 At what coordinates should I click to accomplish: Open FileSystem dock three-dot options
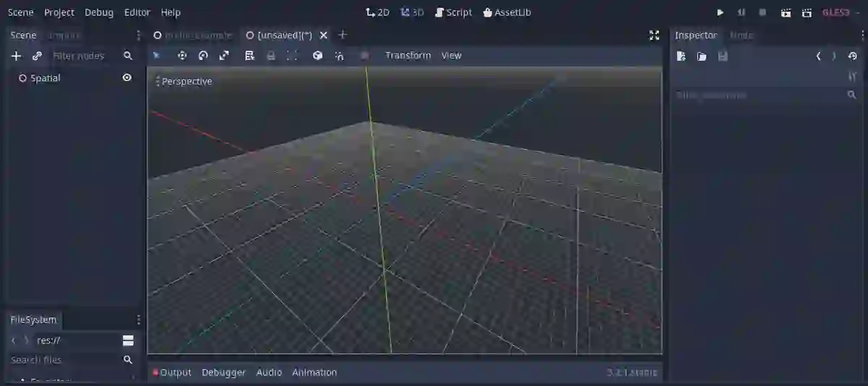pos(139,319)
